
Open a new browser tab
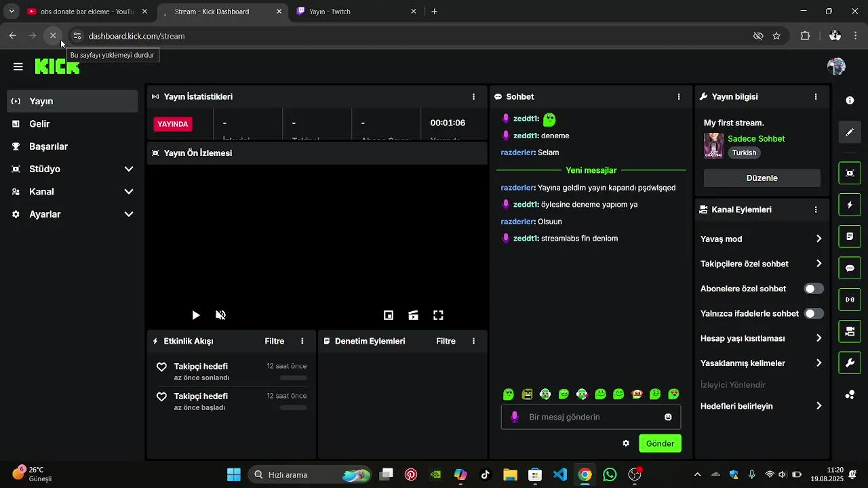pos(435,12)
